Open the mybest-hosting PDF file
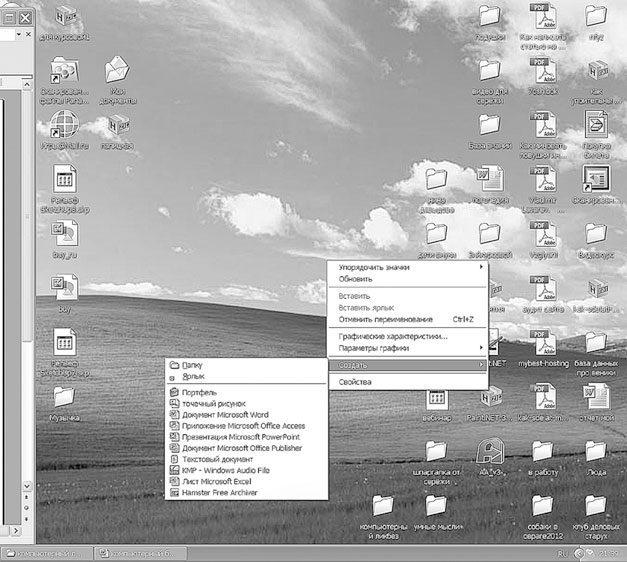 click(543, 343)
